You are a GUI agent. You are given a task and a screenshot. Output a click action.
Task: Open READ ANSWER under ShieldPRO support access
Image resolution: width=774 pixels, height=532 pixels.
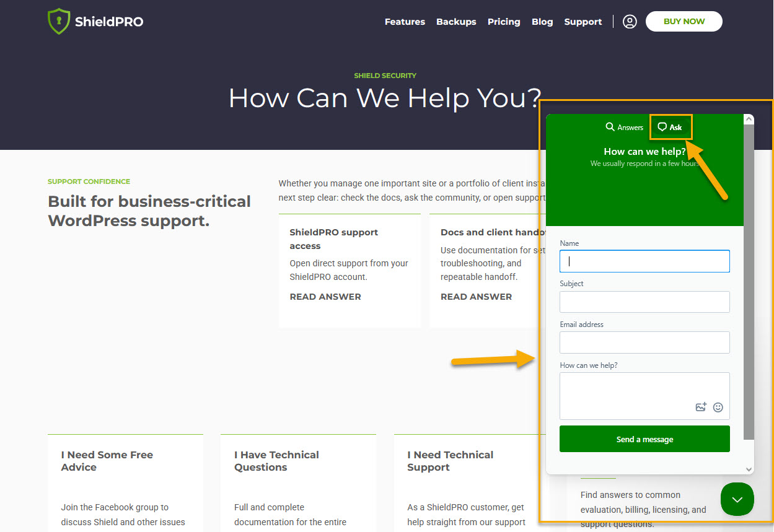tap(325, 297)
